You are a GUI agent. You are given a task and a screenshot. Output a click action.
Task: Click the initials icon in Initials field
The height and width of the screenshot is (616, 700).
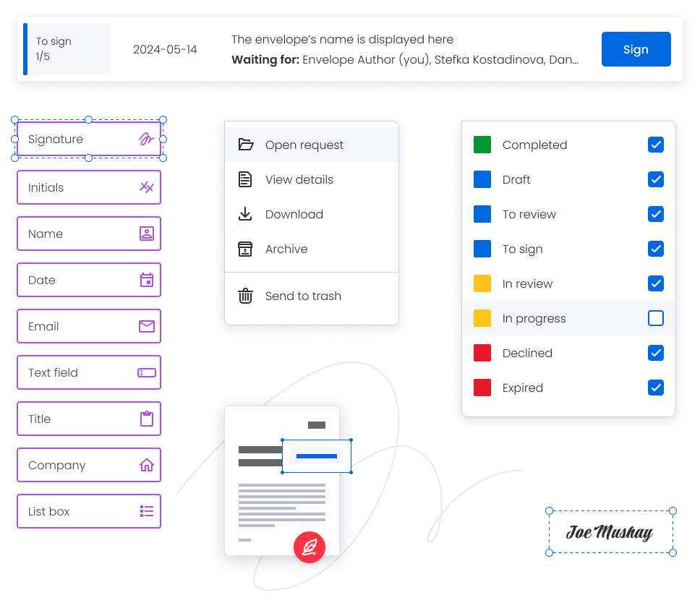[x=146, y=187]
